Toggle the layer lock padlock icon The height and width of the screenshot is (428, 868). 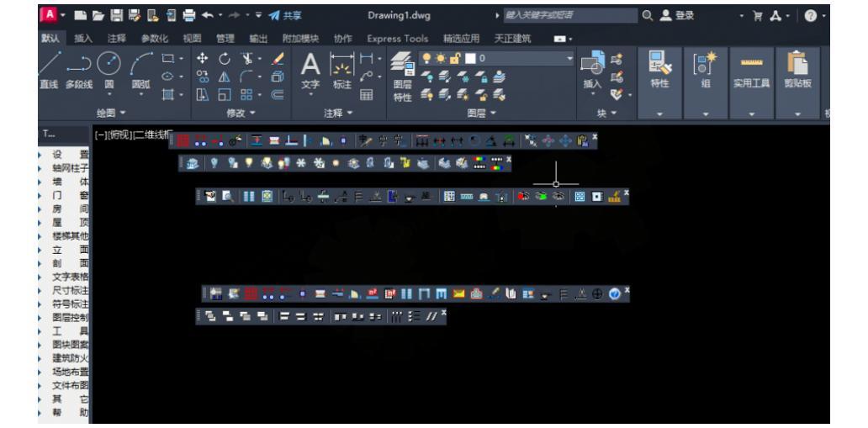pyautogui.click(x=455, y=60)
